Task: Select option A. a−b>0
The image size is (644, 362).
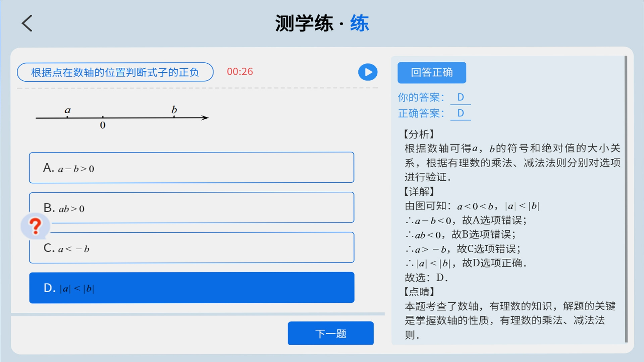Action: 192,168
